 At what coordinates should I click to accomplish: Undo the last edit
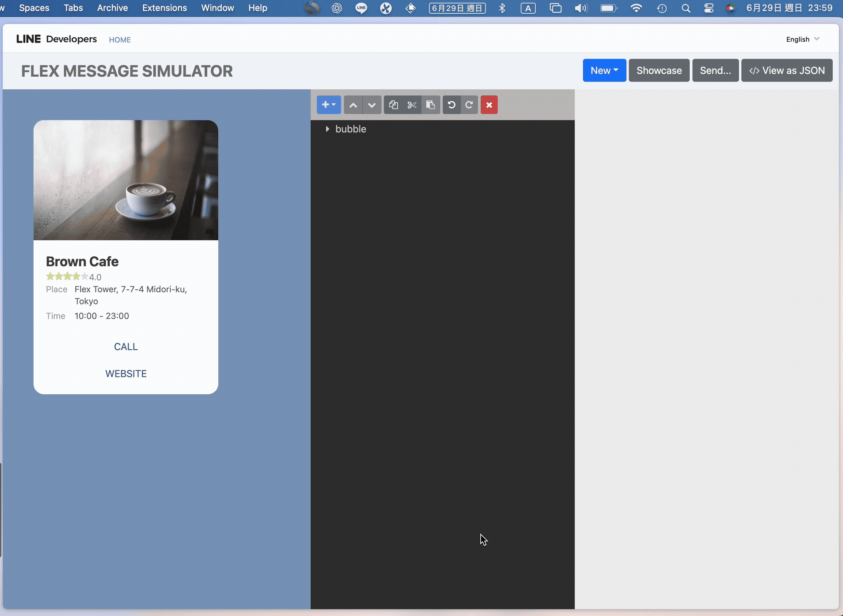tap(451, 105)
